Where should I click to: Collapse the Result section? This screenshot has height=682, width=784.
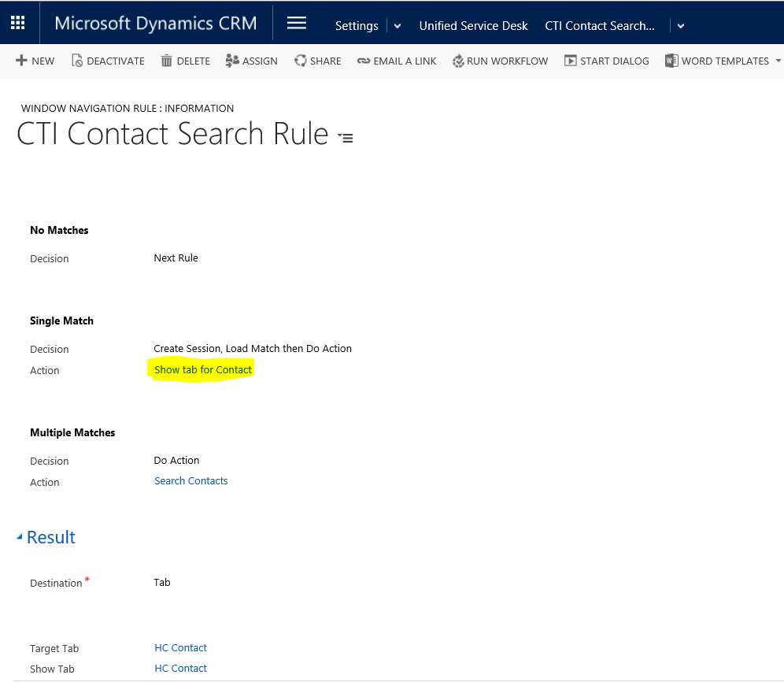(x=20, y=537)
